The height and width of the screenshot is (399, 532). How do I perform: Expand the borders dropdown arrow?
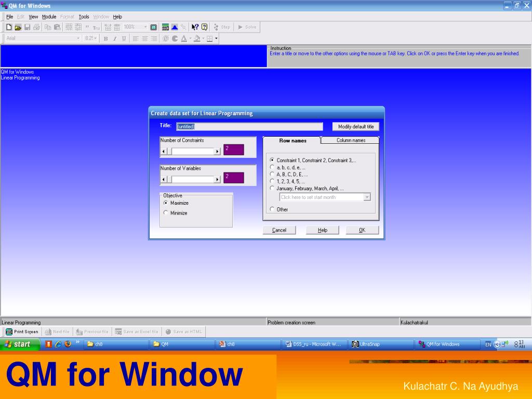pos(216,38)
